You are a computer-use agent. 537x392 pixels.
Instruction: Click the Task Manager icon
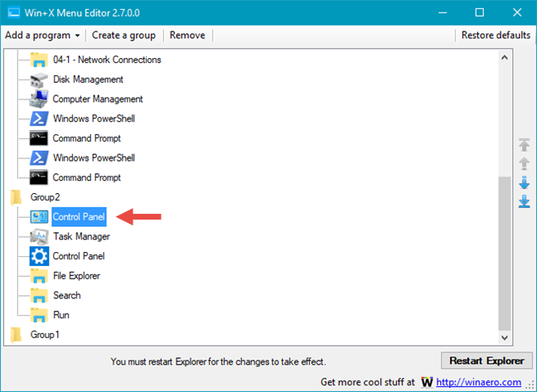(39, 236)
